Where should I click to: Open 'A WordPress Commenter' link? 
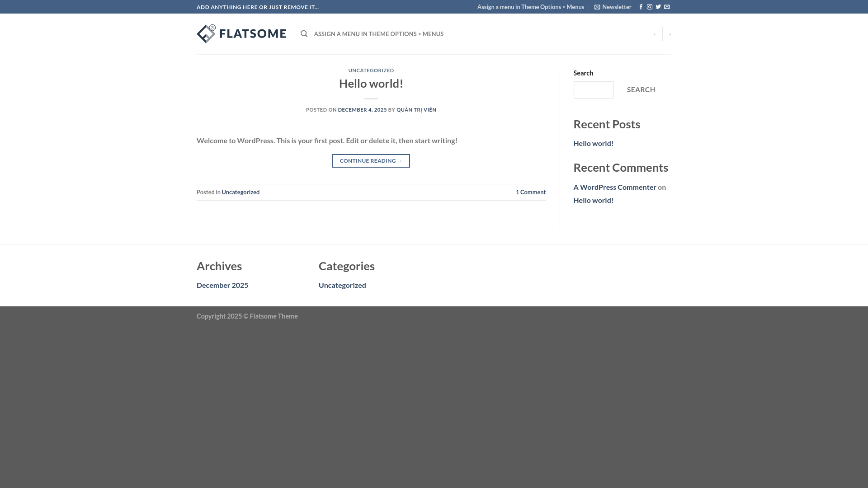click(x=615, y=187)
